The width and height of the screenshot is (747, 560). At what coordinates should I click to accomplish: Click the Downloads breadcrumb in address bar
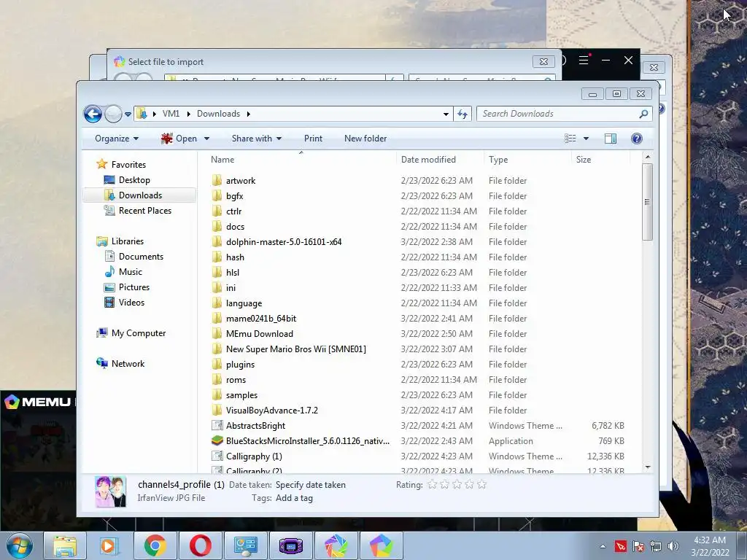click(218, 114)
